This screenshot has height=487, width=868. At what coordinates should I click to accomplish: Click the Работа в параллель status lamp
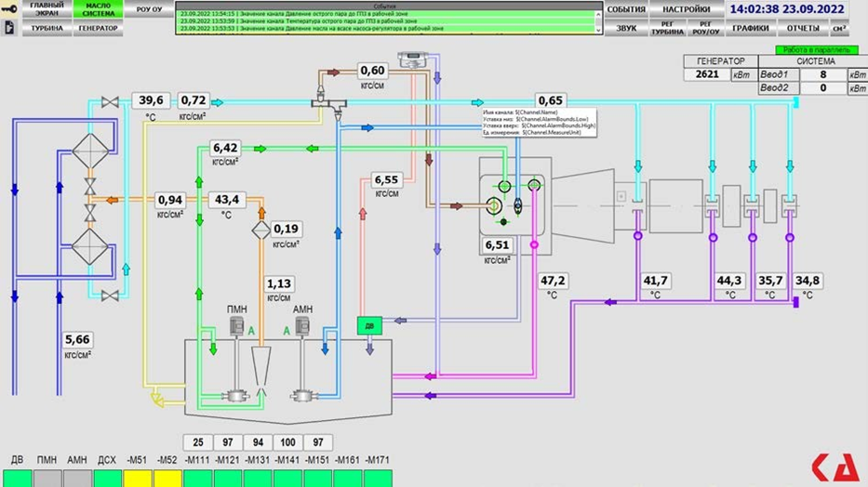pos(816,50)
